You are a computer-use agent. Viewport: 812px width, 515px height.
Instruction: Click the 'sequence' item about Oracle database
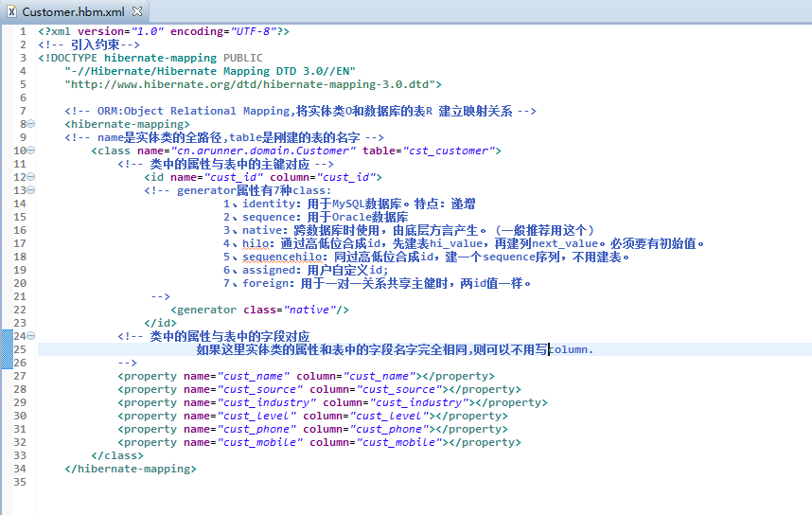[316, 217]
